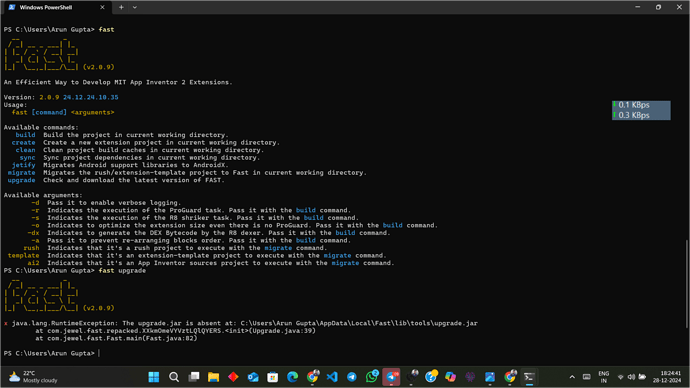
Task: Open the battery status tray icon
Action: coord(642,377)
